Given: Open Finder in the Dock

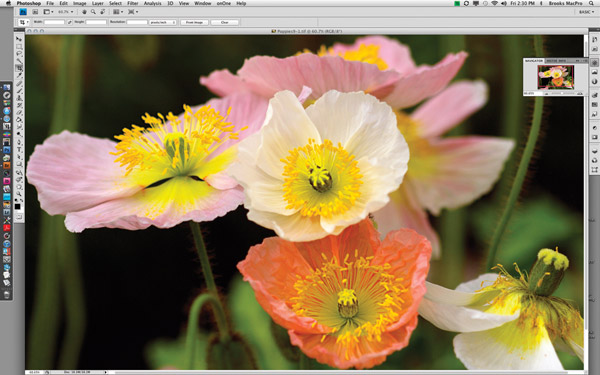Looking at the screenshot, I should 7,88.
